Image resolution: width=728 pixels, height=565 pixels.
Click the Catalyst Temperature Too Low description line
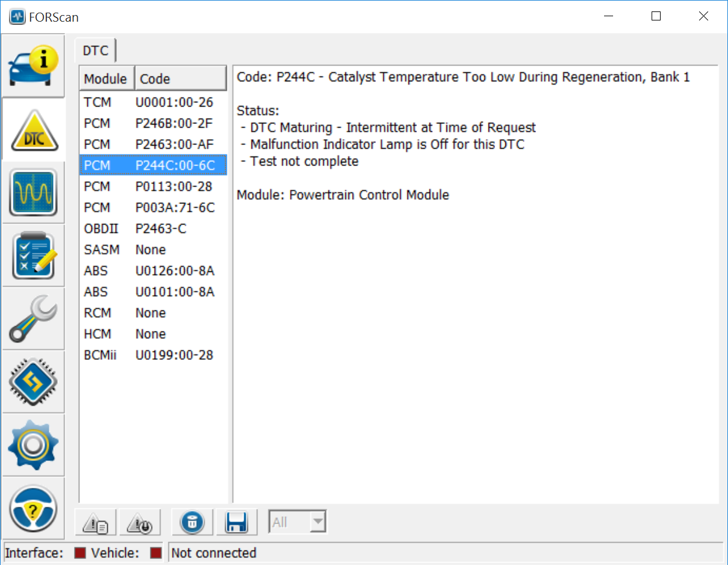[463, 77]
